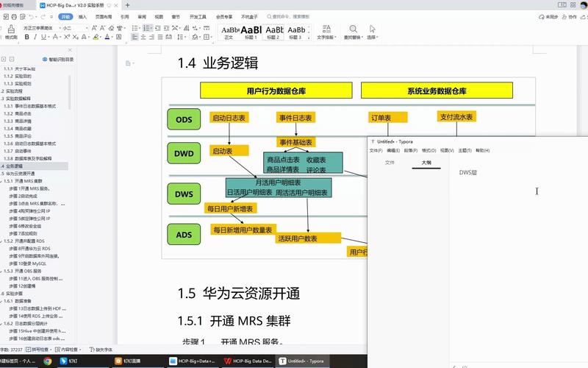Switch to the 页面布局 Page Layout tab
This screenshot has height=368, width=588.
coord(104,16)
